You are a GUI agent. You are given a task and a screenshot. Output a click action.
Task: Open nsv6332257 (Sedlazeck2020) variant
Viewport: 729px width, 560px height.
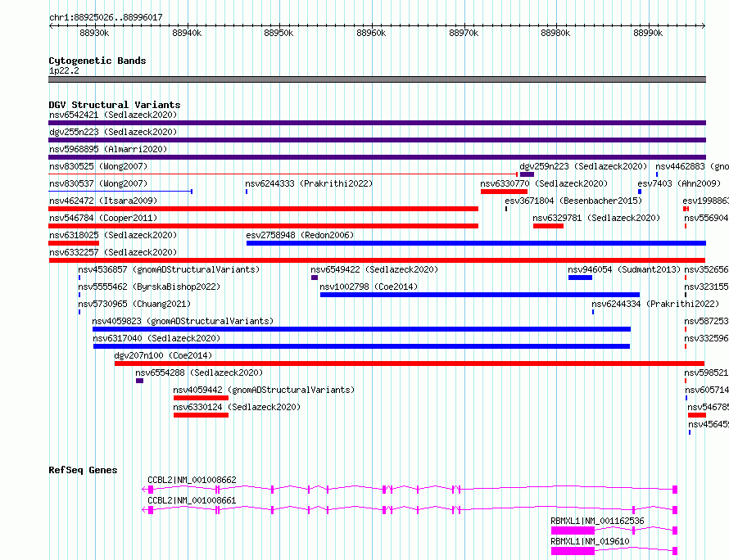pyautogui.click(x=113, y=252)
